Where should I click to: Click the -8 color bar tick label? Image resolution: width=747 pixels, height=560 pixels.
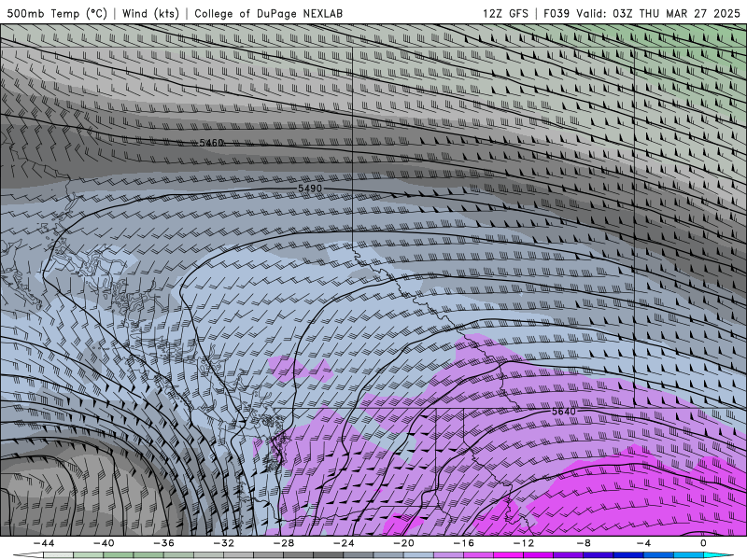583,543
